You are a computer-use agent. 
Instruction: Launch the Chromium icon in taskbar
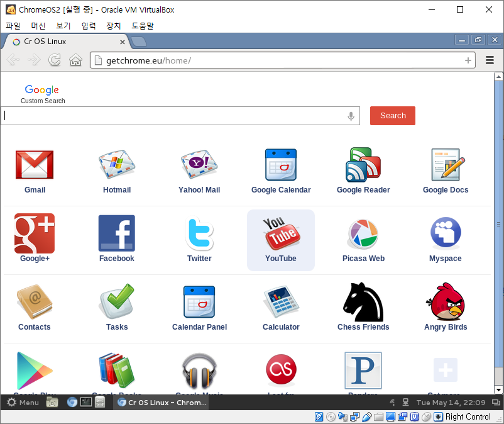click(72, 403)
